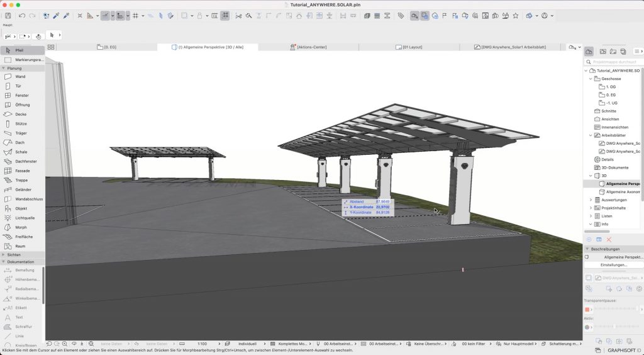Viewport: 644px width, 355px height.
Task: Collapse the Geschosse tree node
Action: [x=591, y=79]
